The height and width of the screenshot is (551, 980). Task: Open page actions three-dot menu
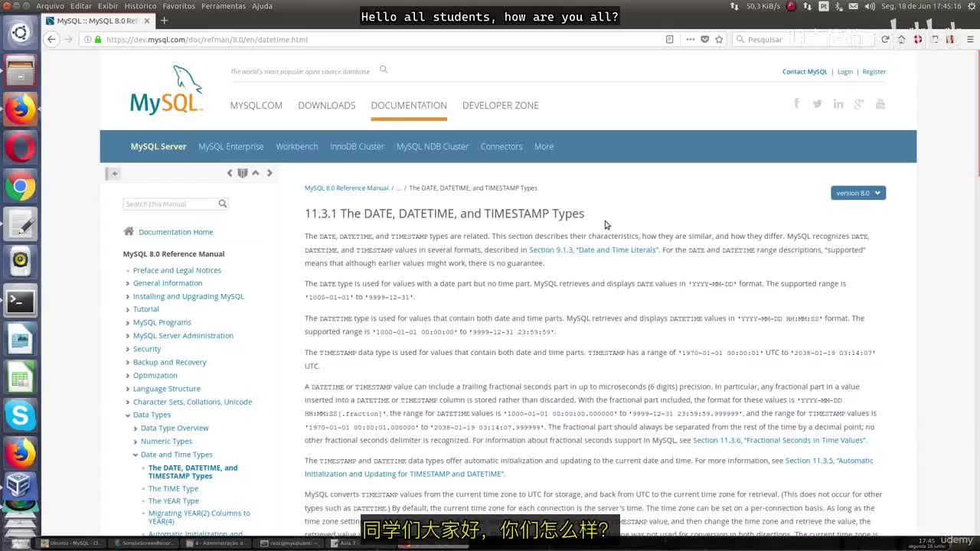click(690, 39)
